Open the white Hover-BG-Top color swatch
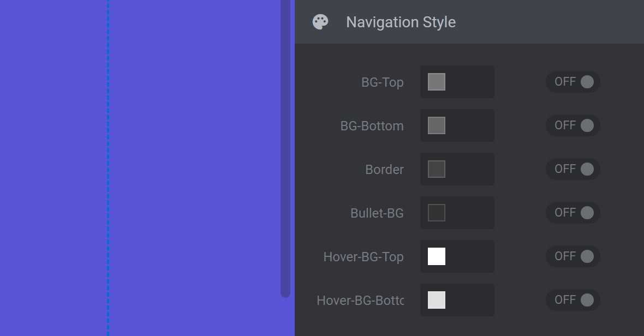This screenshot has width=644, height=336. (437, 256)
